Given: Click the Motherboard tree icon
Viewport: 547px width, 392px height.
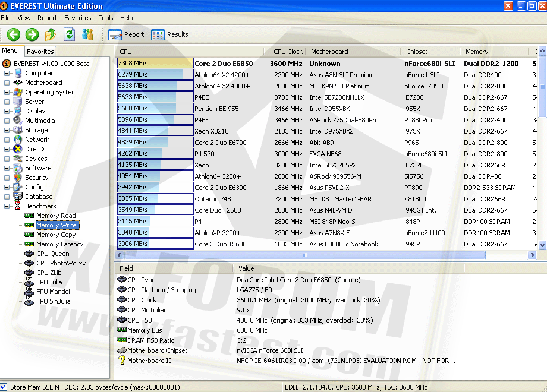Looking at the screenshot, I should point(18,83).
